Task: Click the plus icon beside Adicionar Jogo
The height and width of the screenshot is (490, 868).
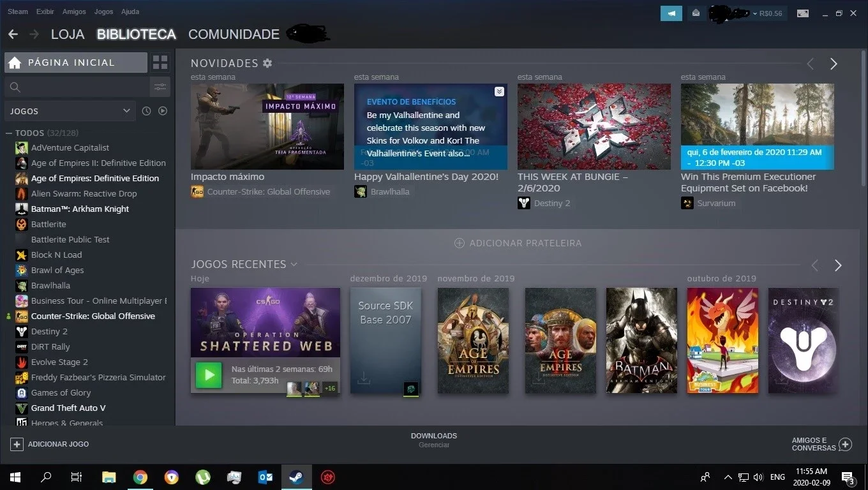Action: [17, 444]
